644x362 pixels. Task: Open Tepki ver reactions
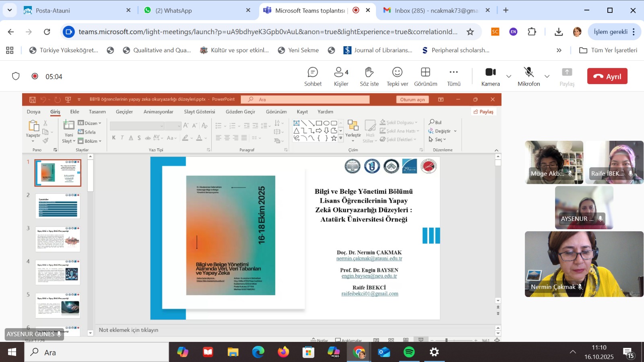click(397, 76)
